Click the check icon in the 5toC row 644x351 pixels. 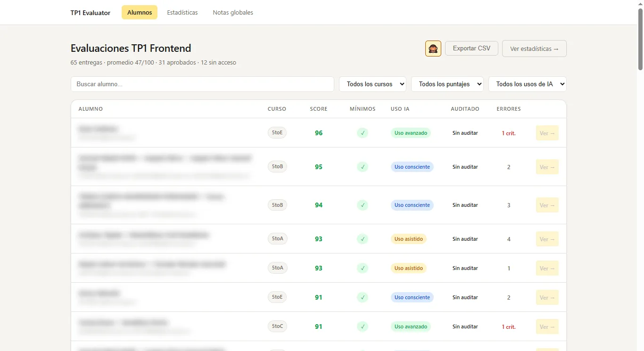[x=363, y=327]
